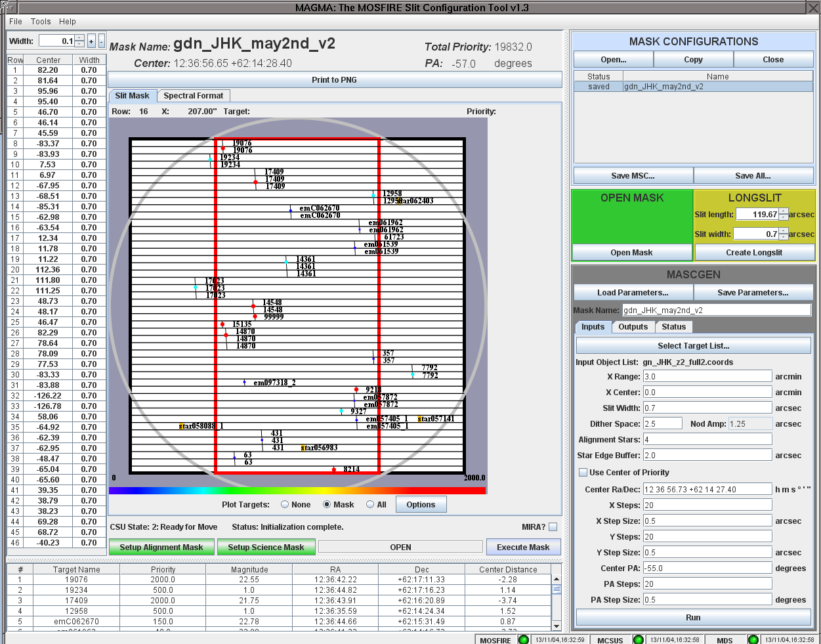Click the Open Mask button

[632, 253]
